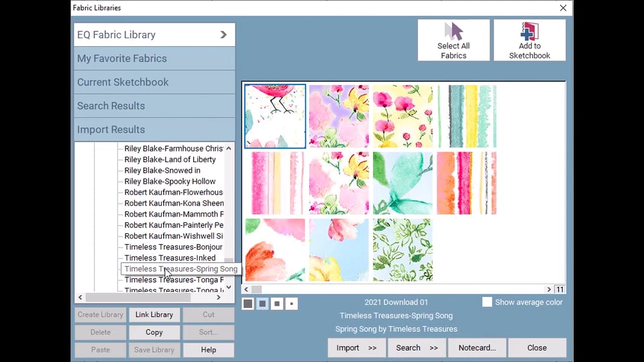
Task: Select the teal-gray-yellow stripe fabric swatch
Action: (x=467, y=116)
